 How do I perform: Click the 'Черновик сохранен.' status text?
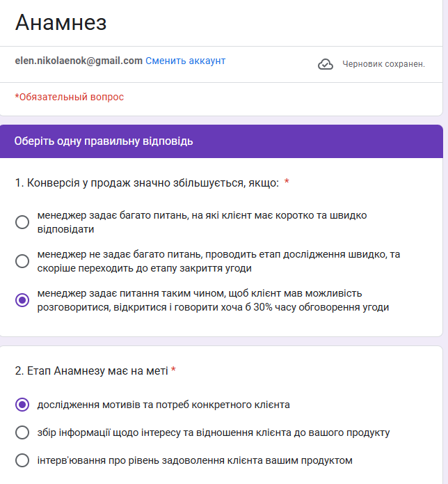click(383, 65)
